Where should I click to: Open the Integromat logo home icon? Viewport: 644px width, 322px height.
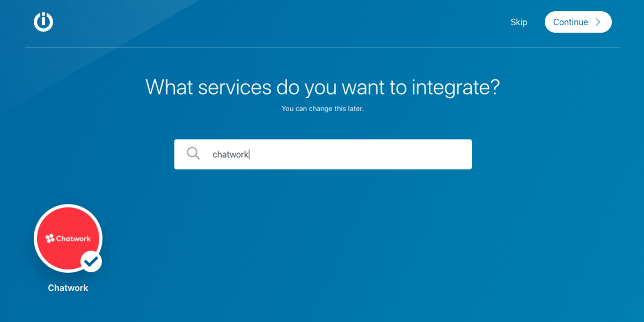click(43, 22)
